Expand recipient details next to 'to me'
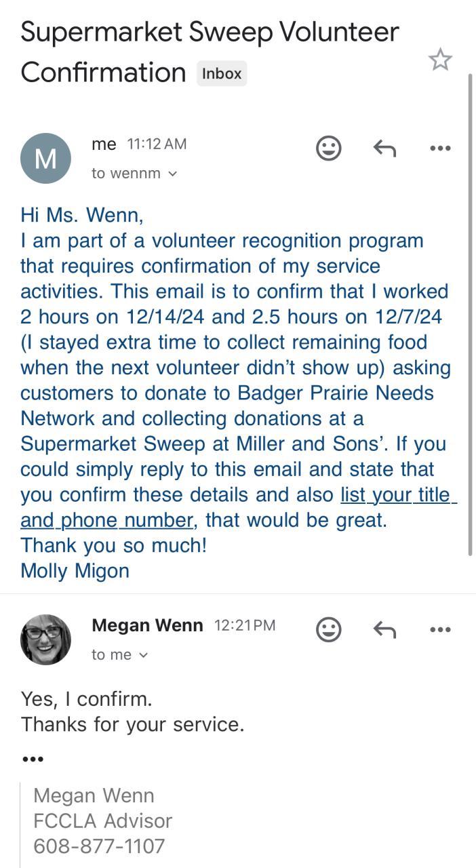This screenshot has width=476, height=868. pos(143,655)
